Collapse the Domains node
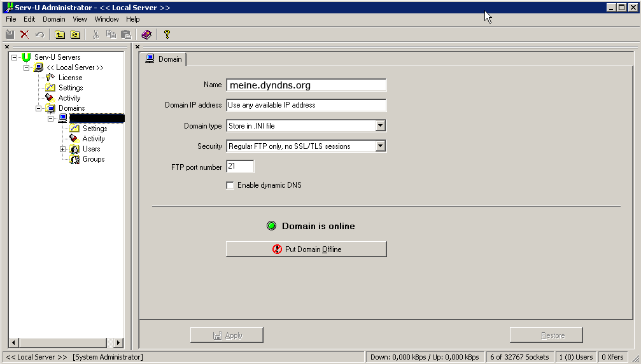The height and width of the screenshot is (364, 641). (38, 108)
